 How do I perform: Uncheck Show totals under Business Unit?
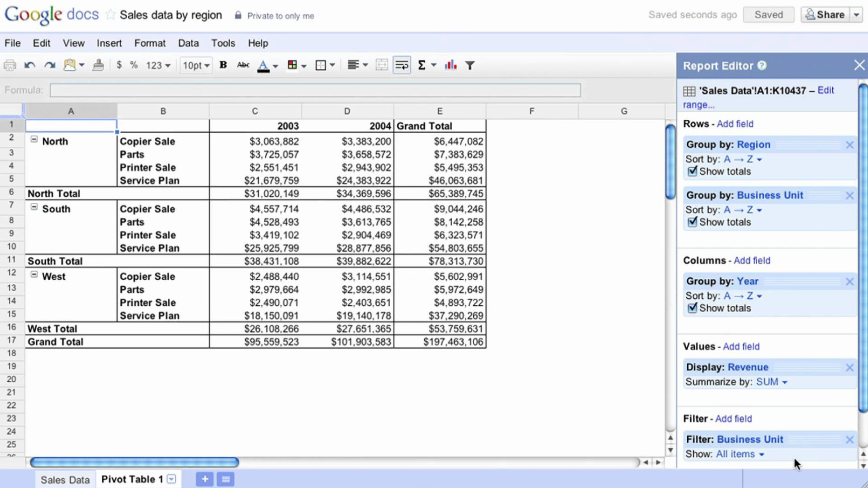(692, 222)
